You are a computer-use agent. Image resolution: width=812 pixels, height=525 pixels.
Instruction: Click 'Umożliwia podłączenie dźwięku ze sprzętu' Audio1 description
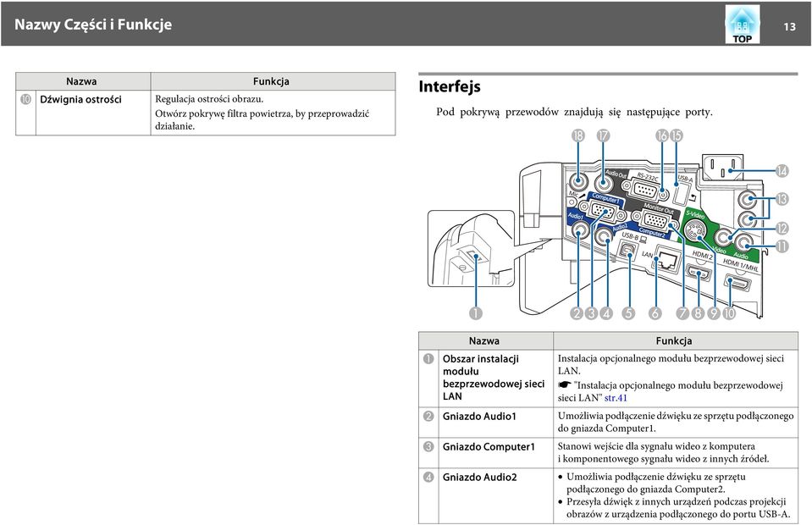(x=676, y=422)
